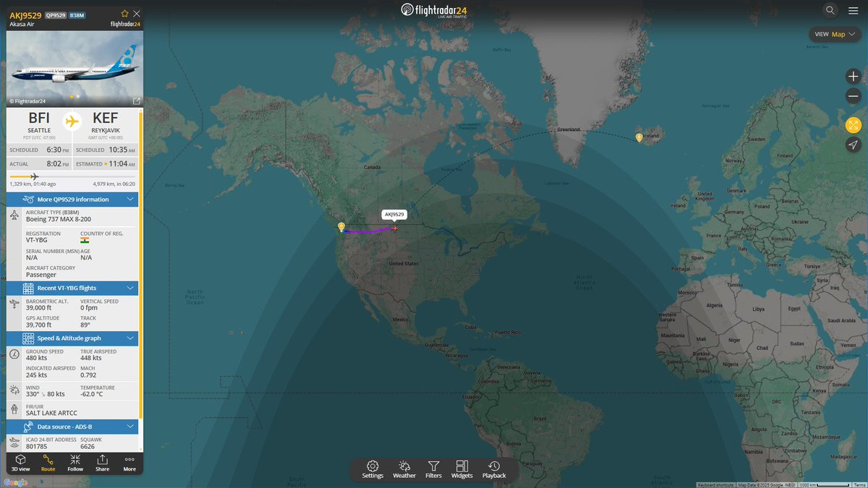Click the yellow panel scrollbar
This screenshot has height=488, width=868.
[x=141, y=264]
